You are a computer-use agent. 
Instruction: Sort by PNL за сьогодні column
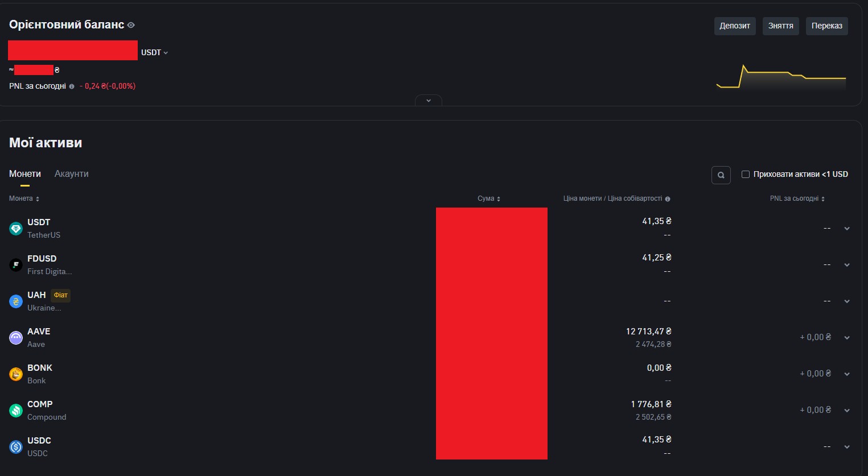(797, 198)
